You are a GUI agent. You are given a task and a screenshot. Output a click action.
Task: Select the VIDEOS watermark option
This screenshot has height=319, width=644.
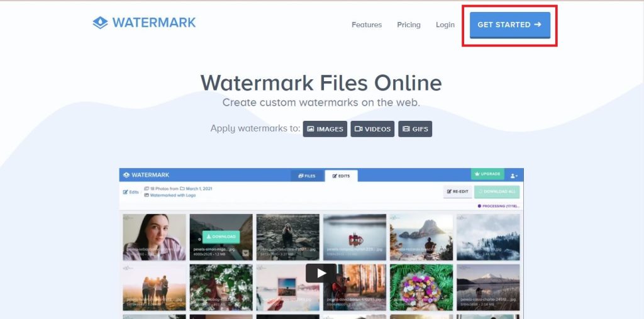[x=372, y=129]
